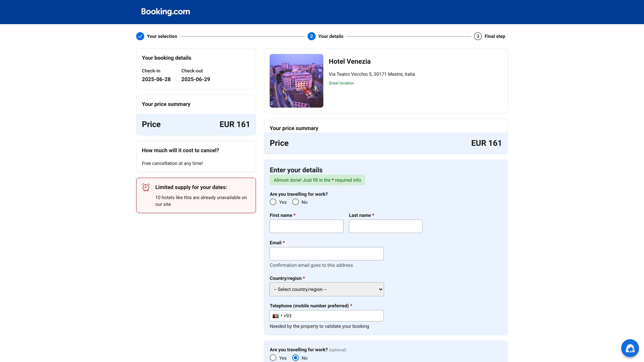Click the green Great location text
The width and height of the screenshot is (644, 362).
coord(341,83)
